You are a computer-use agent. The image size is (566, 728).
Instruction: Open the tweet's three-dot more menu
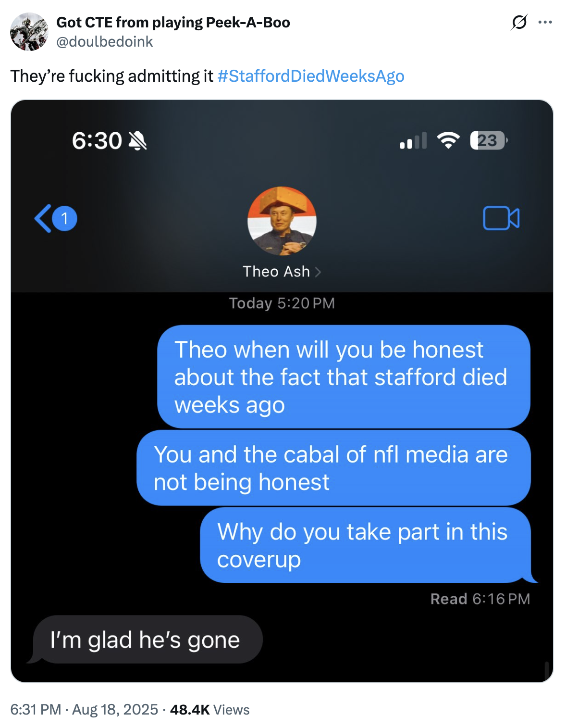pyautogui.click(x=545, y=22)
